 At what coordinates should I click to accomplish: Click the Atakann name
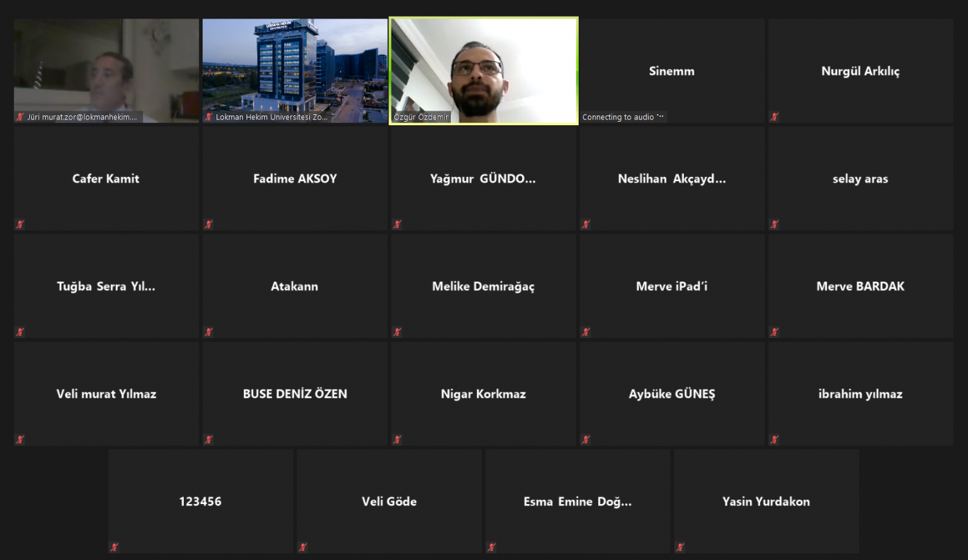(295, 286)
